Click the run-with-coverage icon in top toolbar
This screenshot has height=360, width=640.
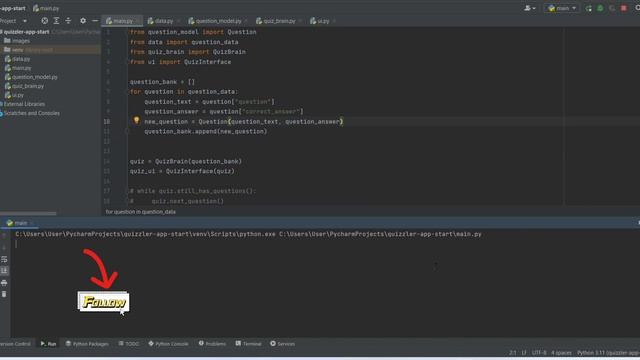tap(612, 8)
